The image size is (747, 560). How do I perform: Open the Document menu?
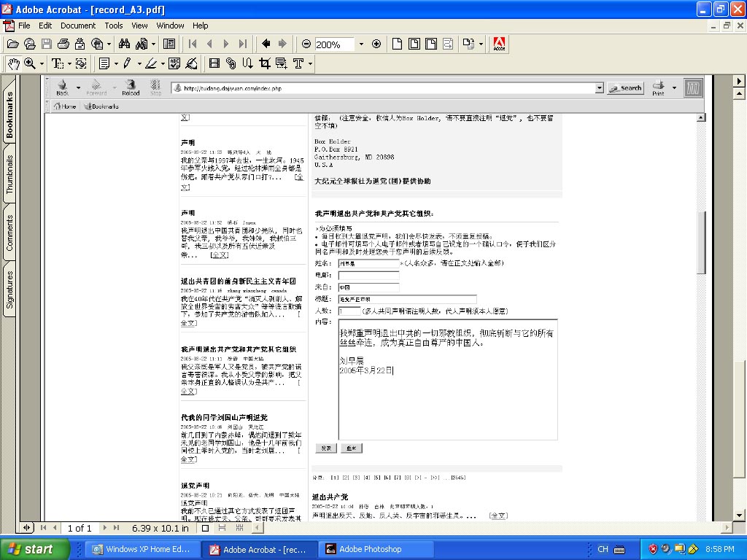point(78,26)
